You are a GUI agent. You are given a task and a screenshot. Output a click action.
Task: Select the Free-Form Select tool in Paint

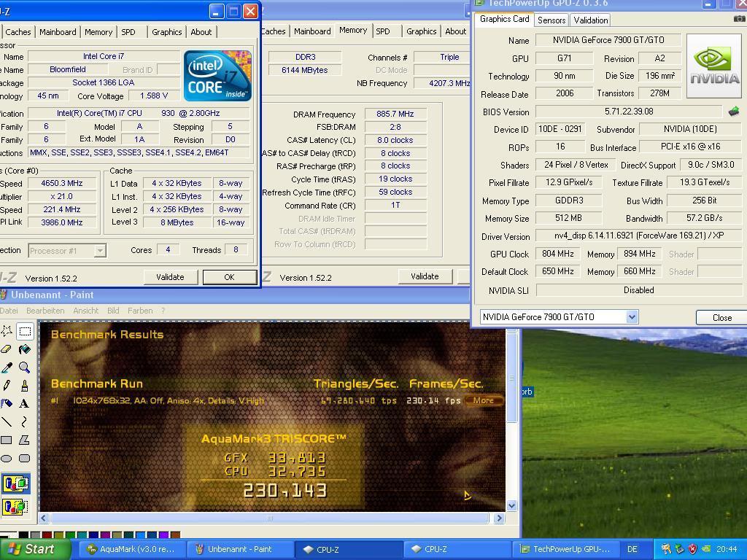(x=7, y=330)
